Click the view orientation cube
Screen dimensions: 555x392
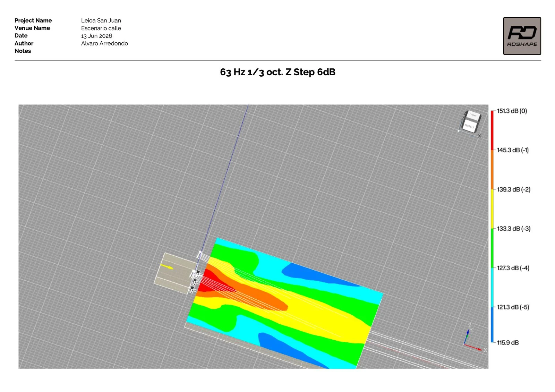pyautogui.click(x=471, y=122)
